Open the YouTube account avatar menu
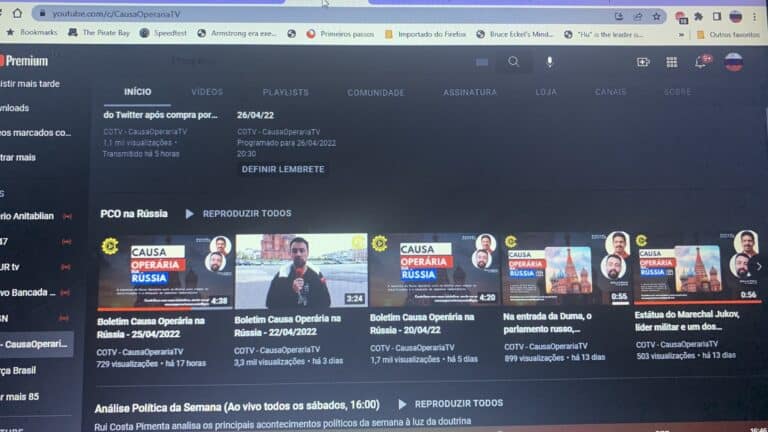 pos(733,62)
